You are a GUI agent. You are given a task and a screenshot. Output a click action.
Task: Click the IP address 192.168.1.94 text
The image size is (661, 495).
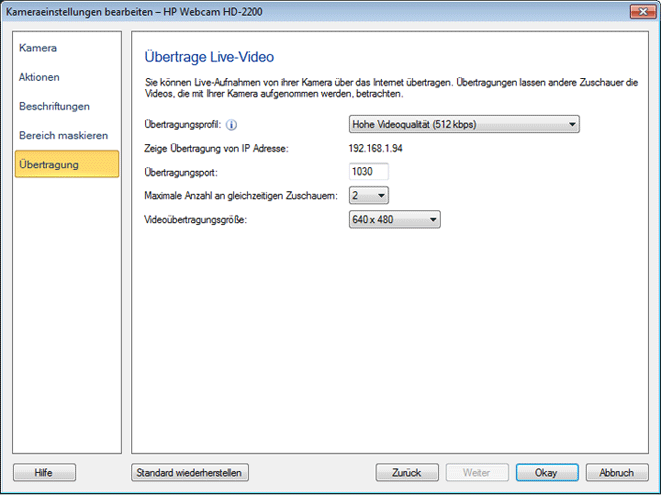[375, 149]
